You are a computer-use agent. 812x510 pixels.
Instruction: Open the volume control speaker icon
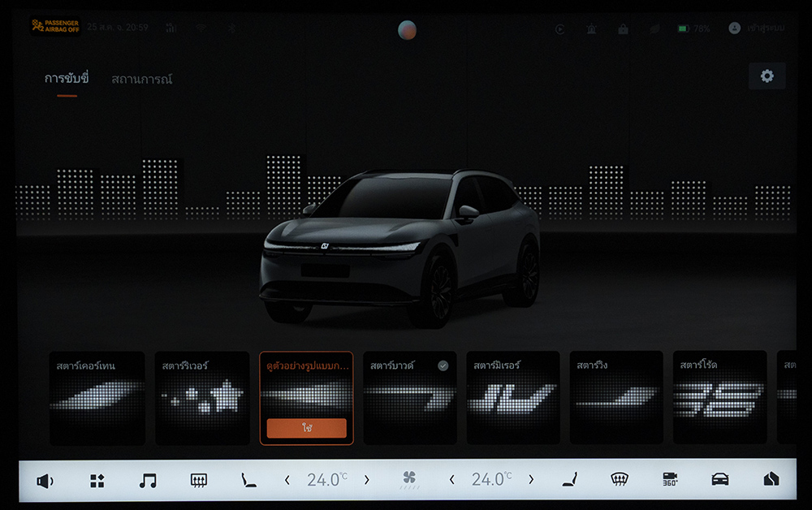(45, 481)
